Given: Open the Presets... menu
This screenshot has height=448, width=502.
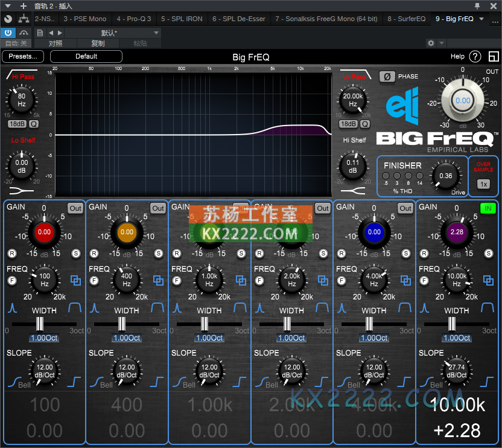Looking at the screenshot, I should (x=23, y=56).
